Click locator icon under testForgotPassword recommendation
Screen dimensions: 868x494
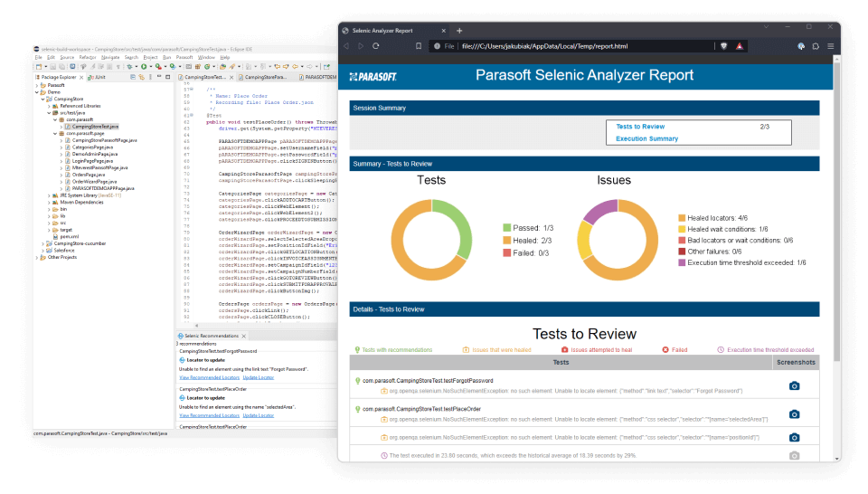coord(182,360)
